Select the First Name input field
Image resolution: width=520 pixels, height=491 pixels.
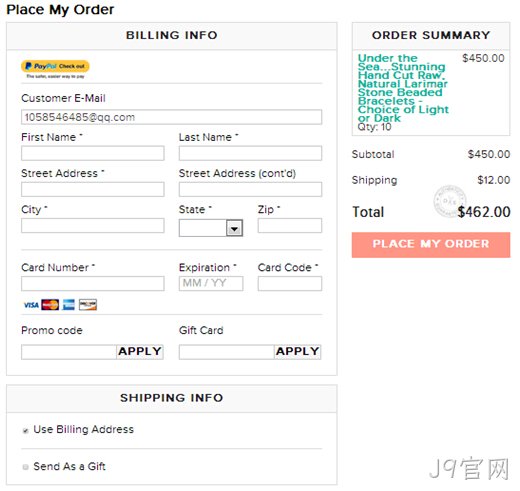93,153
